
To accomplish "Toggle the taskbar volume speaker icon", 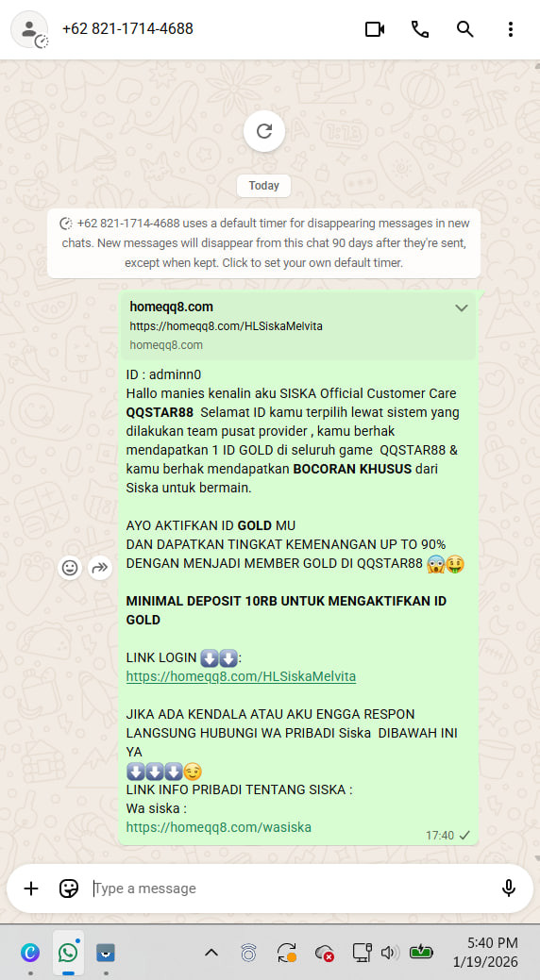I will pyautogui.click(x=389, y=952).
